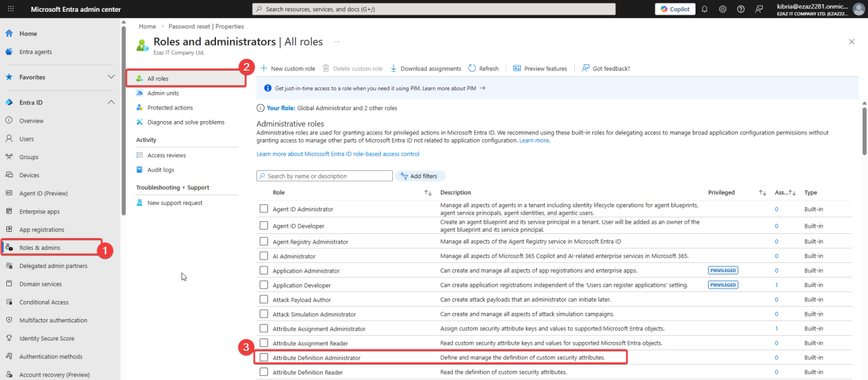Collapse the Favorites section chevron
This screenshot has width=868, height=380.
click(x=111, y=77)
